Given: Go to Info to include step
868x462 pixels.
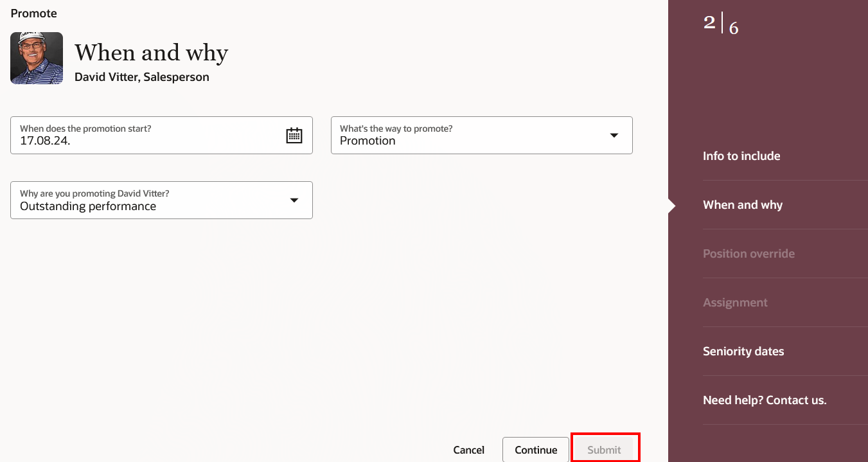Looking at the screenshot, I should pyautogui.click(x=741, y=156).
